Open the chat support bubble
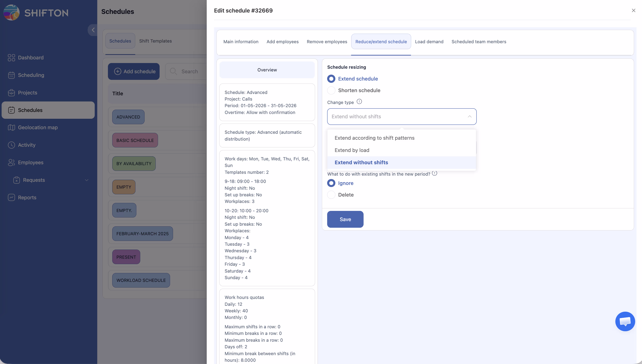 [625, 321]
